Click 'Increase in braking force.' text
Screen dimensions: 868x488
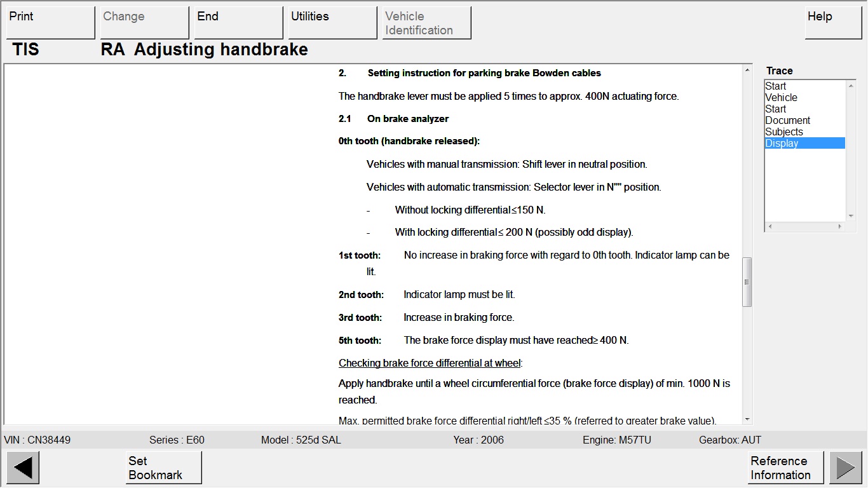[459, 318]
